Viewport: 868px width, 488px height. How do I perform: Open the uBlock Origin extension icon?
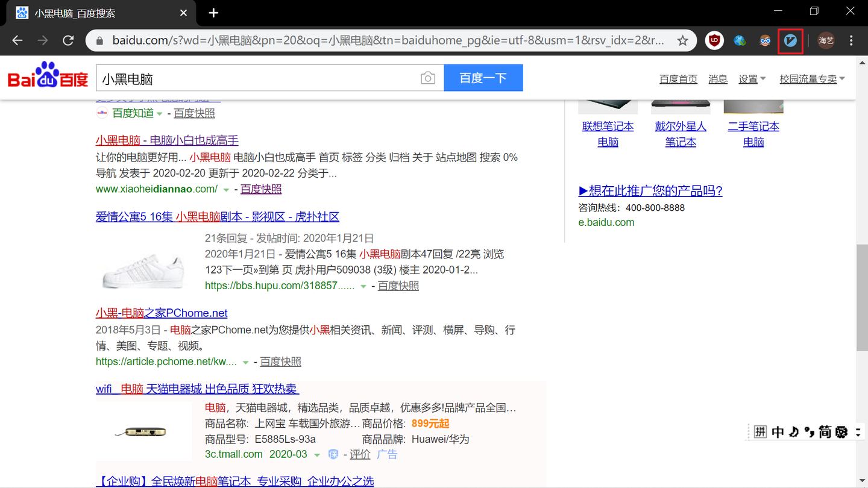pos(714,40)
